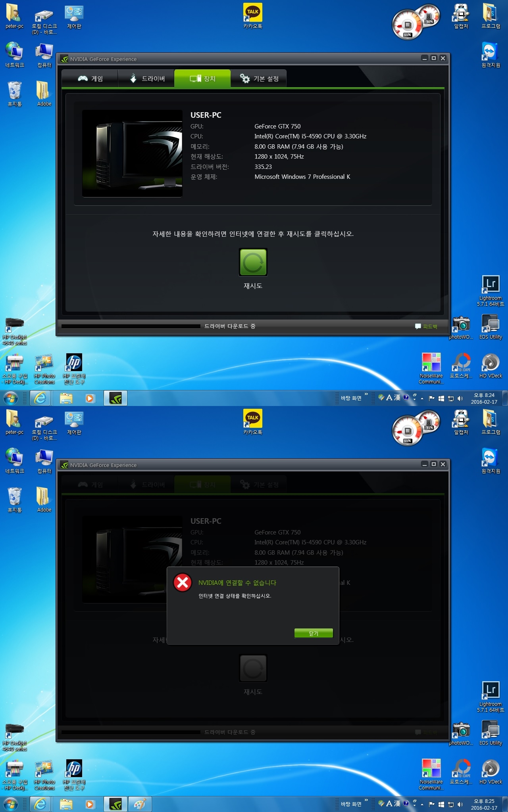Select 장치 tab in upper GeForce window
Screen dimensions: 508x812
[x=202, y=79]
